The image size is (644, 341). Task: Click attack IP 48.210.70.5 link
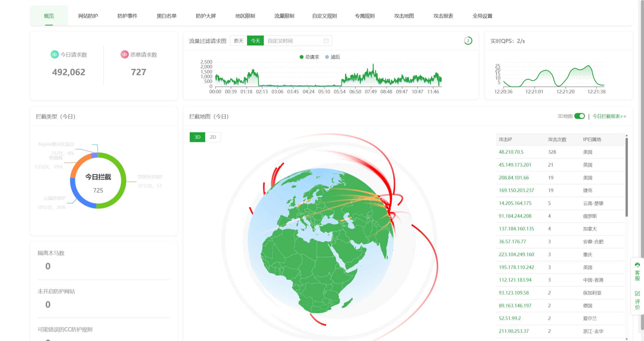511,152
